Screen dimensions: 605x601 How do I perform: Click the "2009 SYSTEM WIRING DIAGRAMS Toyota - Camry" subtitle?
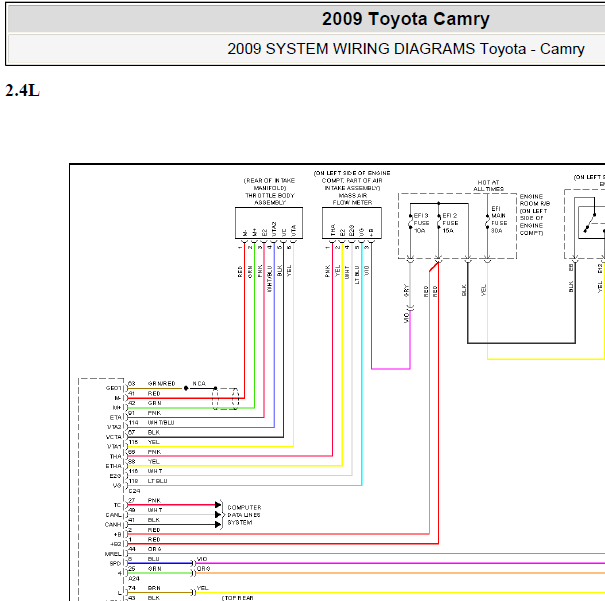coord(406,49)
